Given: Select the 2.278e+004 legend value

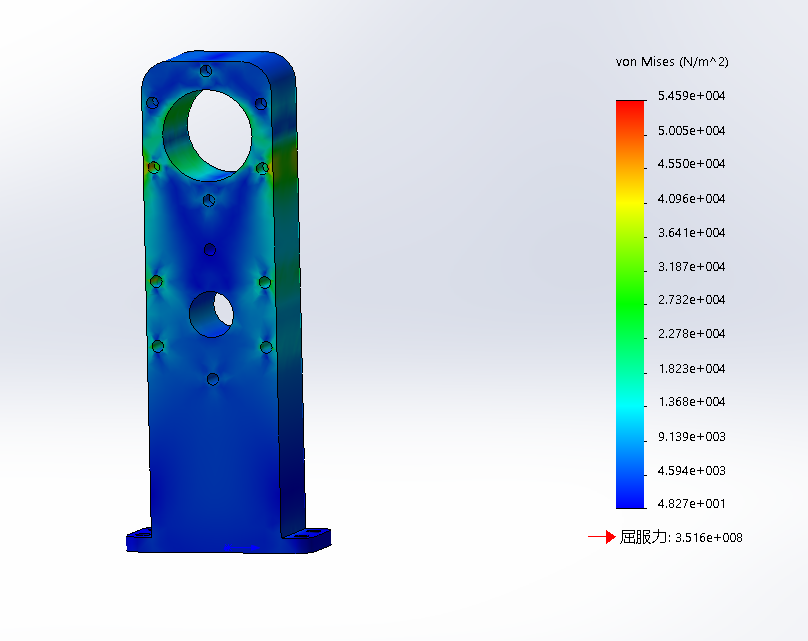Looking at the screenshot, I should [692, 334].
